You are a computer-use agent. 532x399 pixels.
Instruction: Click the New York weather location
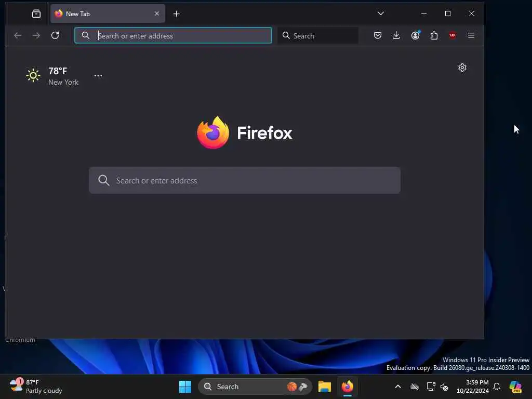[63, 83]
